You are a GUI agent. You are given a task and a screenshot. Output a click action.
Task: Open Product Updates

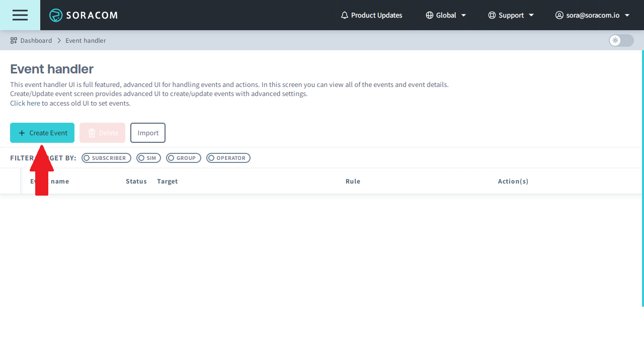click(377, 15)
